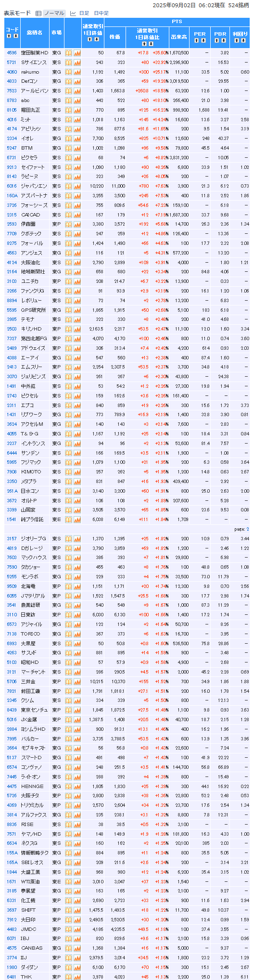The image size is (254, 980).
Task: Open stock code 6481 THK link
Action: (x=12, y=976)
